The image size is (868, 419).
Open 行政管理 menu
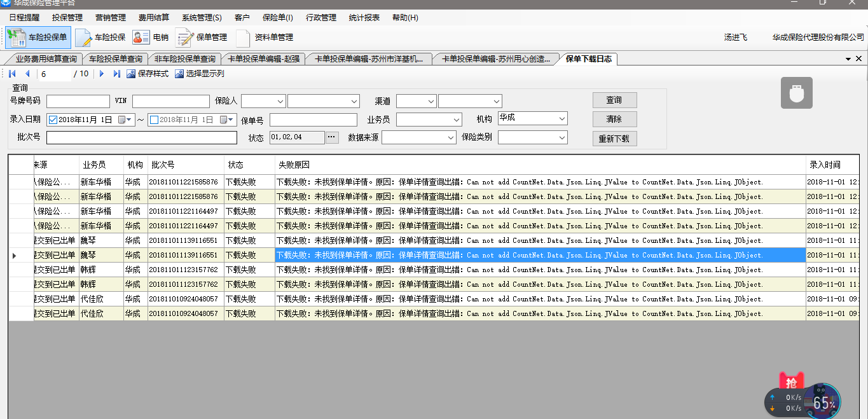point(321,18)
